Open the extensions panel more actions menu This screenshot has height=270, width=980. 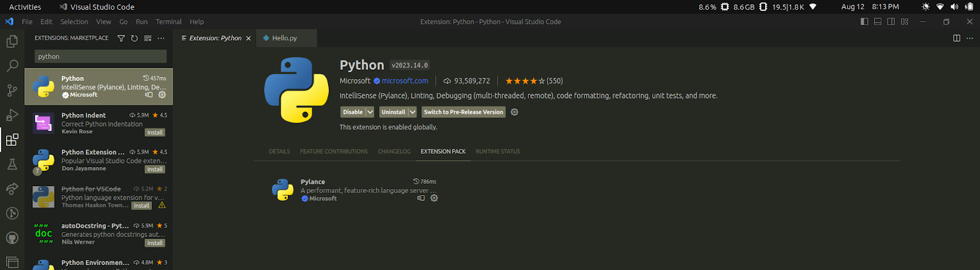161,38
